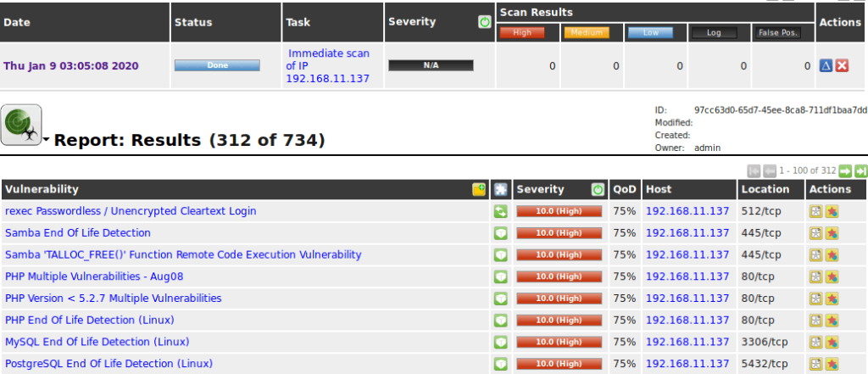
Task: Click the greyed previous page arrow
Action: pyautogui.click(x=770, y=170)
